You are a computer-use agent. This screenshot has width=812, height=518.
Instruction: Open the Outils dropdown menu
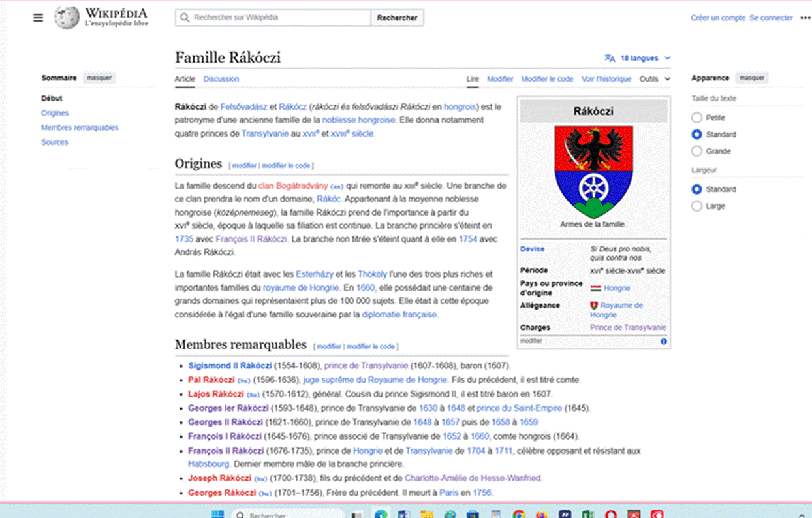(655, 79)
